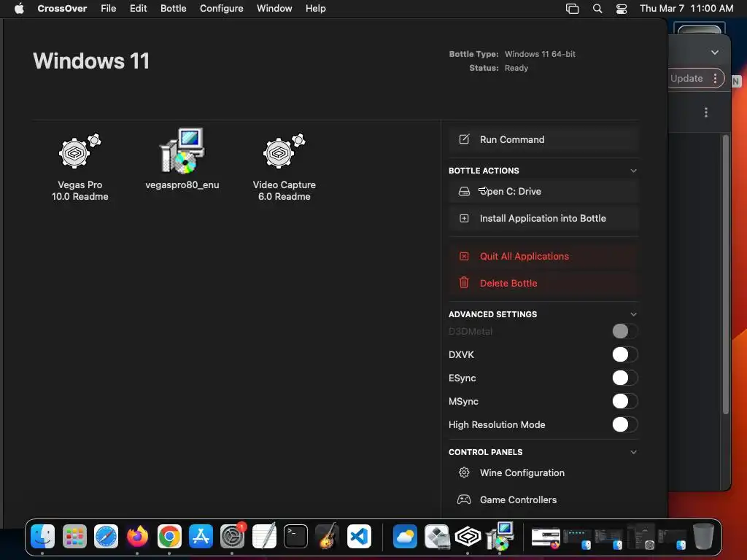Open the File menu
Image resolution: width=747 pixels, height=560 pixels.
click(108, 9)
